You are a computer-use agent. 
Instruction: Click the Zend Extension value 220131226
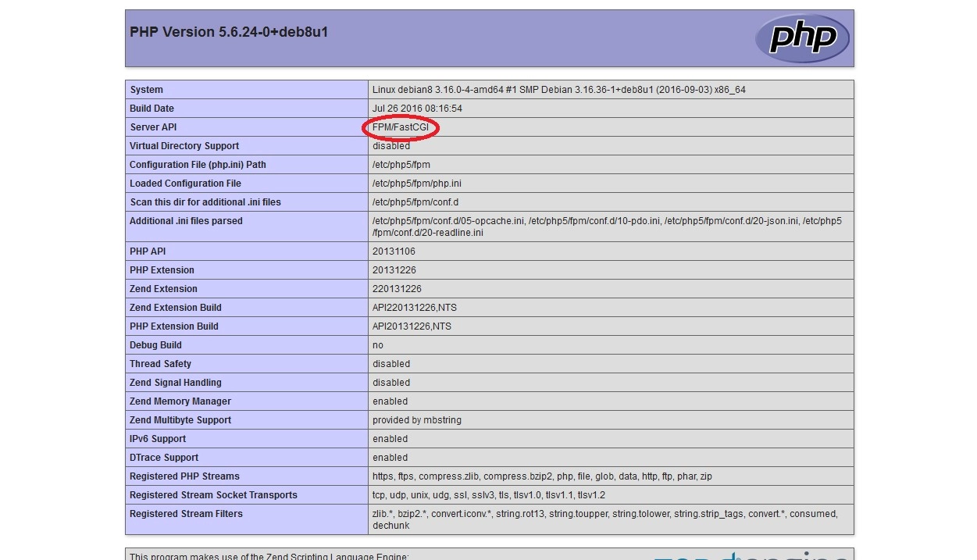pyautogui.click(x=397, y=289)
